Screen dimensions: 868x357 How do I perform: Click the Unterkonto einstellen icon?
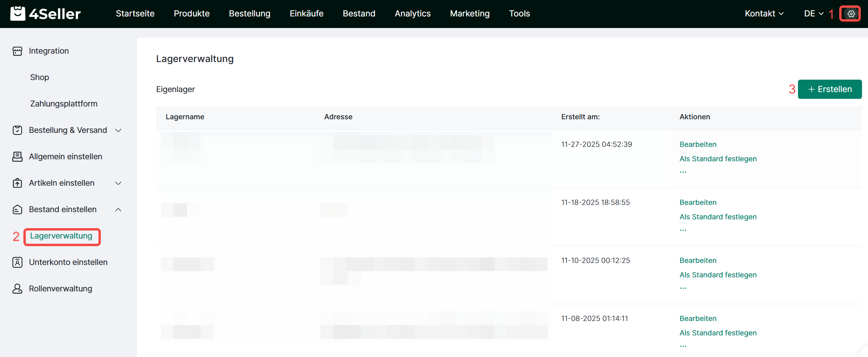(x=17, y=263)
